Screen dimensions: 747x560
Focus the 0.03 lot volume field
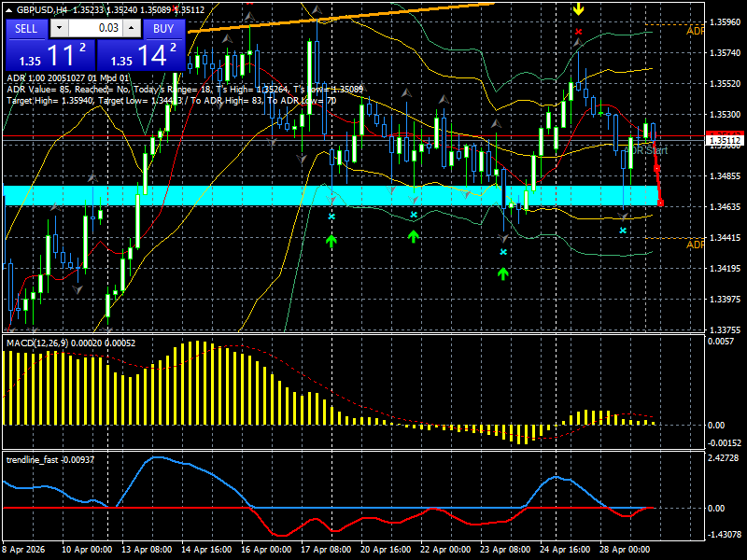[95, 28]
